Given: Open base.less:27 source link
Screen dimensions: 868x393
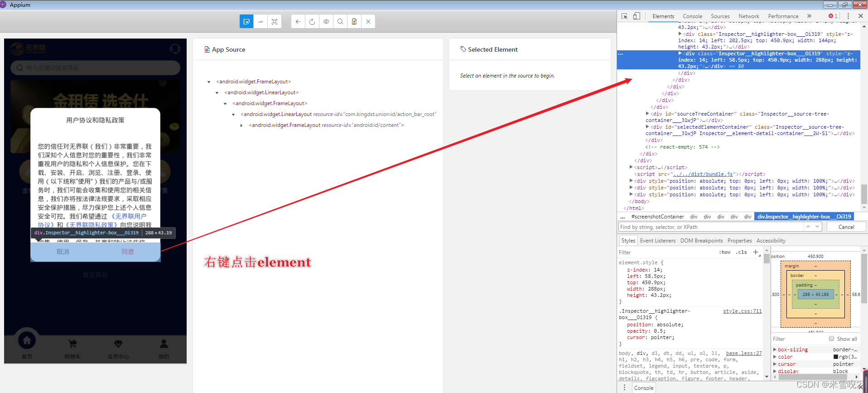Looking at the screenshot, I should 744,353.
